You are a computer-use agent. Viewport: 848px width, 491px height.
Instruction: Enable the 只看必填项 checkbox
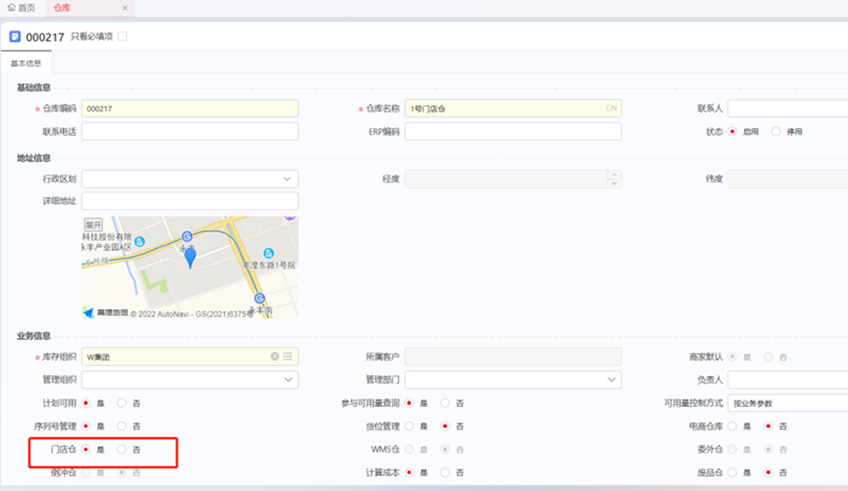(123, 37)
